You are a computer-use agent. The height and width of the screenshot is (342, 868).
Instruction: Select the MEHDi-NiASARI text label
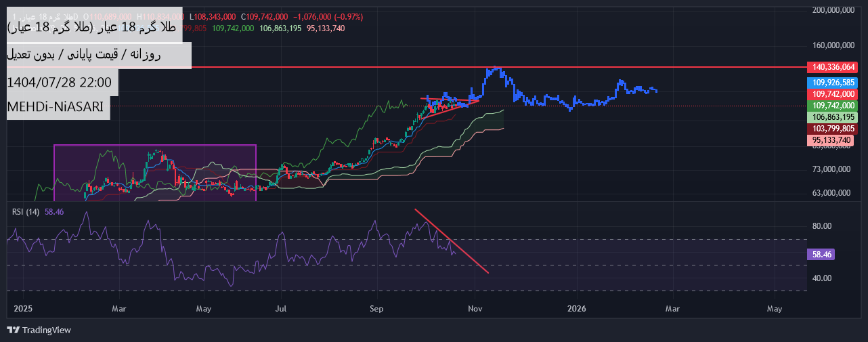[58, 107]
